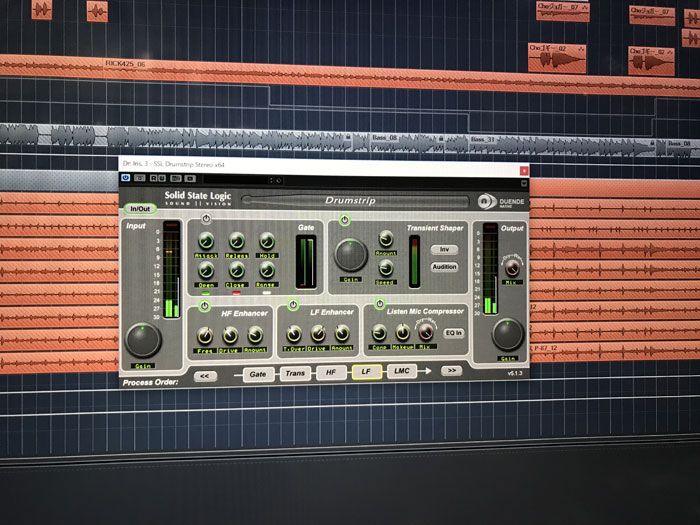This screenshot has height=525, width=700.
Task: Click the Gate Close threshold knob
Action: [x=236, y=270]
